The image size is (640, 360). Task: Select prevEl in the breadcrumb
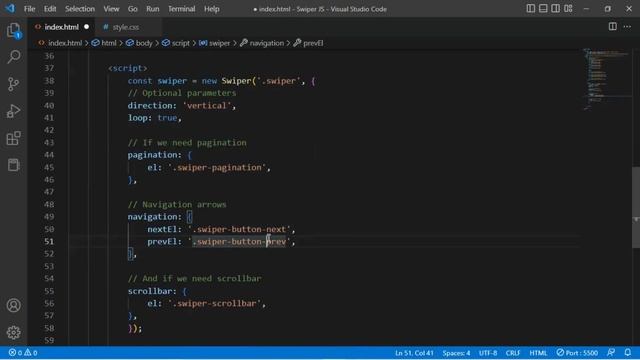[309, 43]
